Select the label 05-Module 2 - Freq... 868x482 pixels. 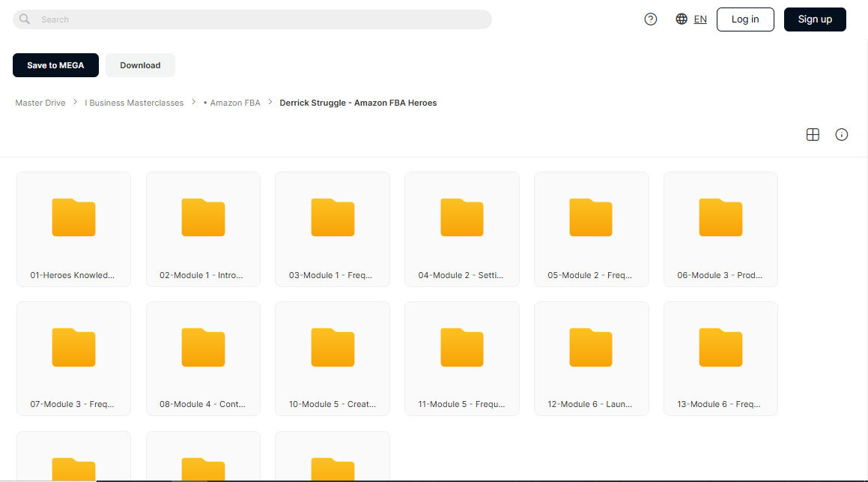click(589, 275)
